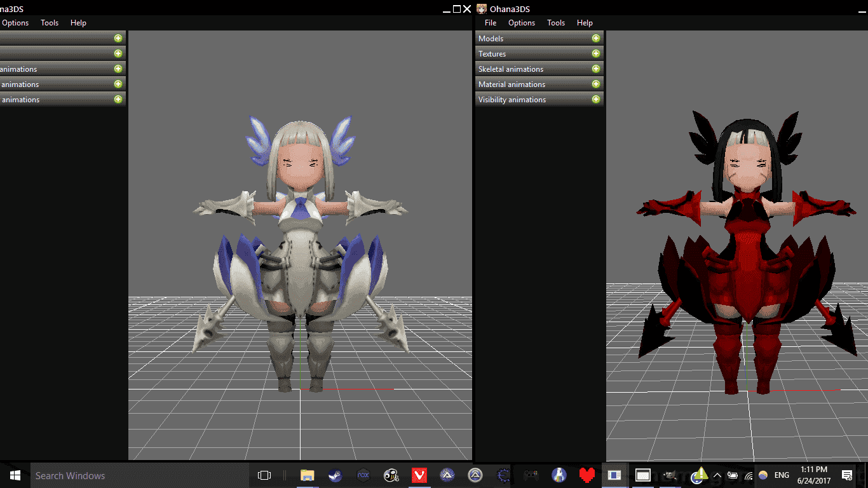
Task: Expand the Textures panel in right window
Action: click(596, 53)
